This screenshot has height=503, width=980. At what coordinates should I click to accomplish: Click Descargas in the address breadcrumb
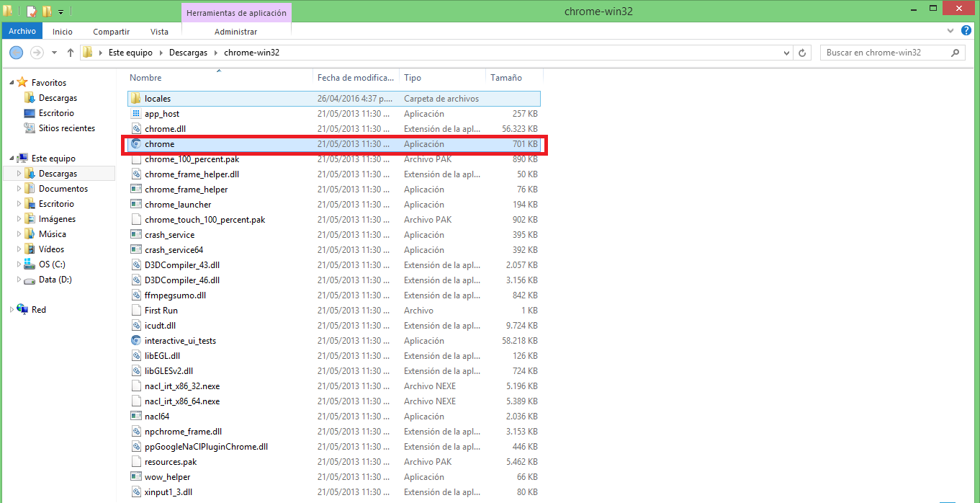tap(188, 53)
